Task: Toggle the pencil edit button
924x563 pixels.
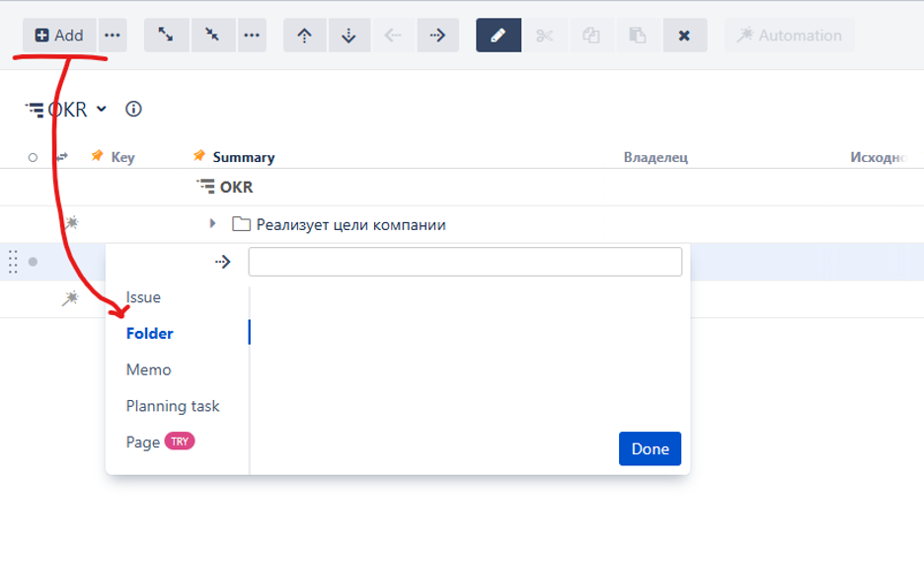Action: tap(499, 36)
